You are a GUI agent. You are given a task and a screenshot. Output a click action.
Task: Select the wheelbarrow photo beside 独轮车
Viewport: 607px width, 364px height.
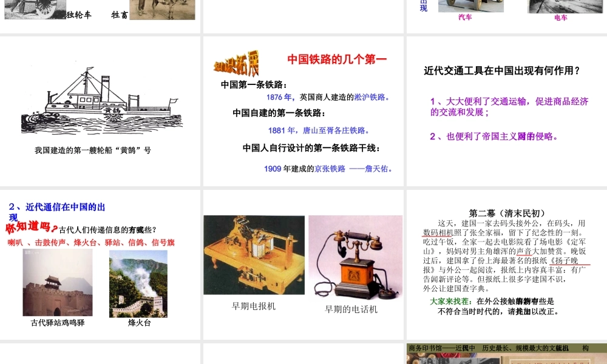(35, 9)
